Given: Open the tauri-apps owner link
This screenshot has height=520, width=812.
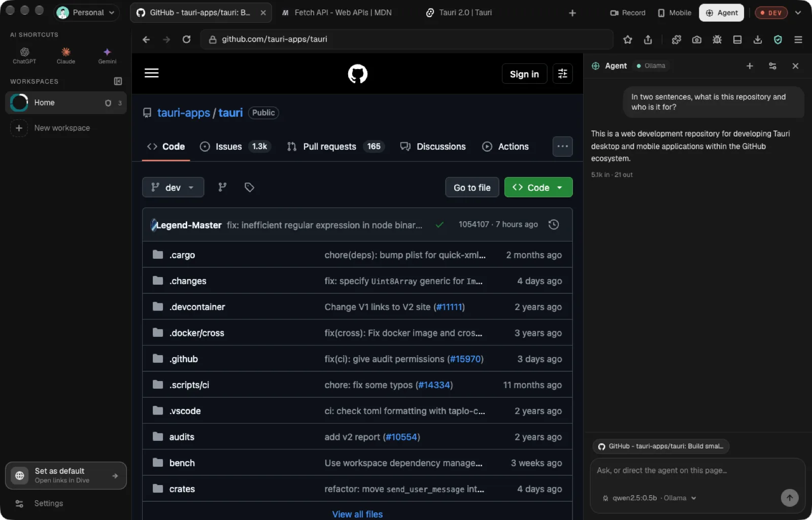Looking at the screenshot, I should coord(184,113).
